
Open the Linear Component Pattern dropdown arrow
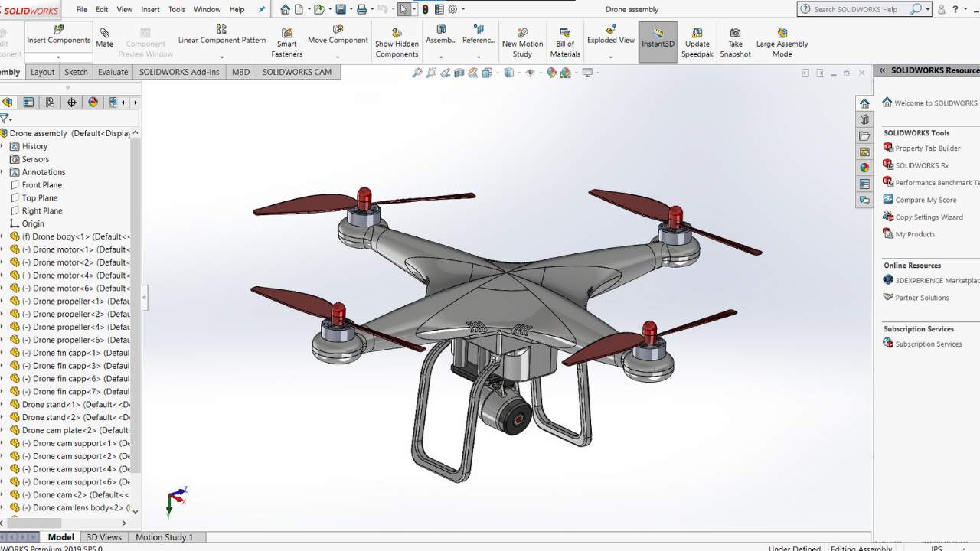[221, 57]
